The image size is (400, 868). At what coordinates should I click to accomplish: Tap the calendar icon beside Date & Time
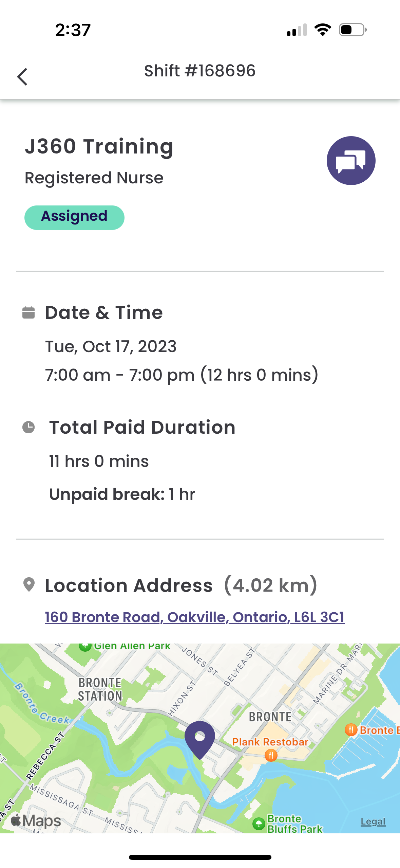point(28,312)
